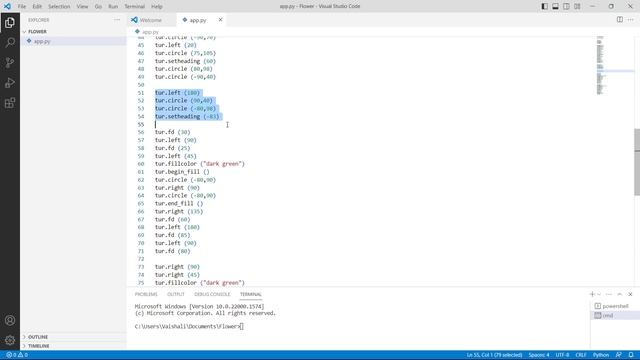Screen dimensions: 640x360
Task: Click tur.setheading (60) on line 47
Action: point(185,61)
